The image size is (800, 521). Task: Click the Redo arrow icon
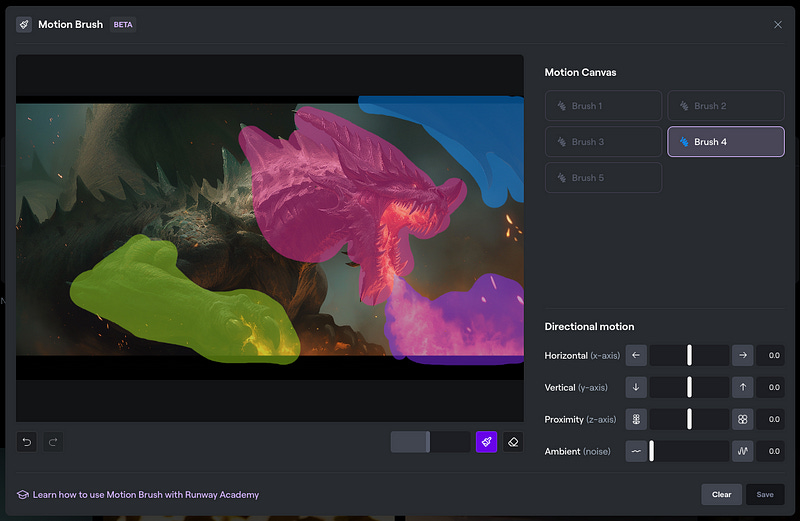53,442
